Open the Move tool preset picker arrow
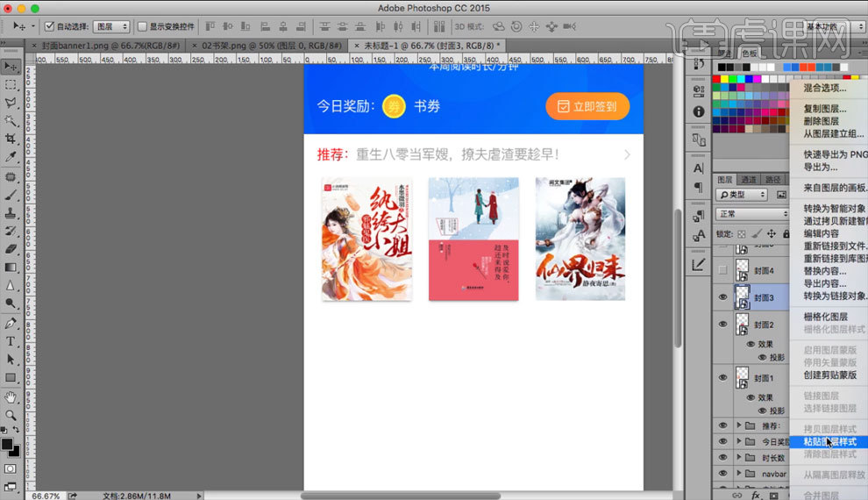868x500 pixels. click(x=32, y=26)
